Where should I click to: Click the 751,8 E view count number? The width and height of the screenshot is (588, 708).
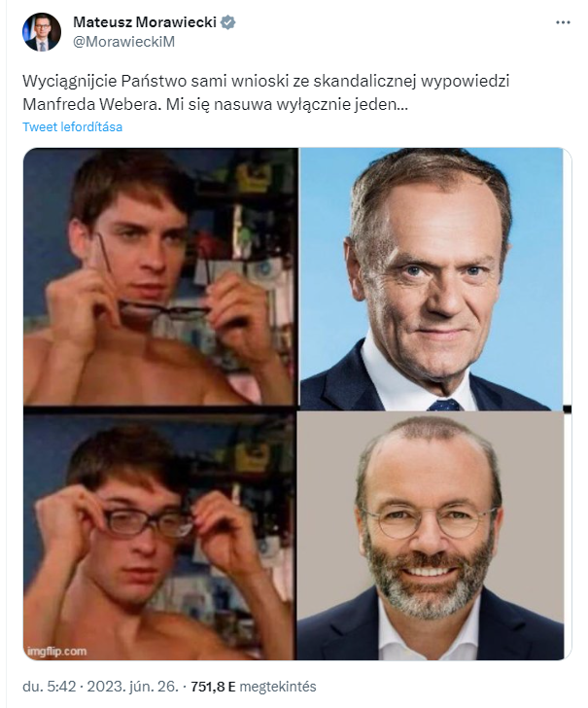coord(213,687)
